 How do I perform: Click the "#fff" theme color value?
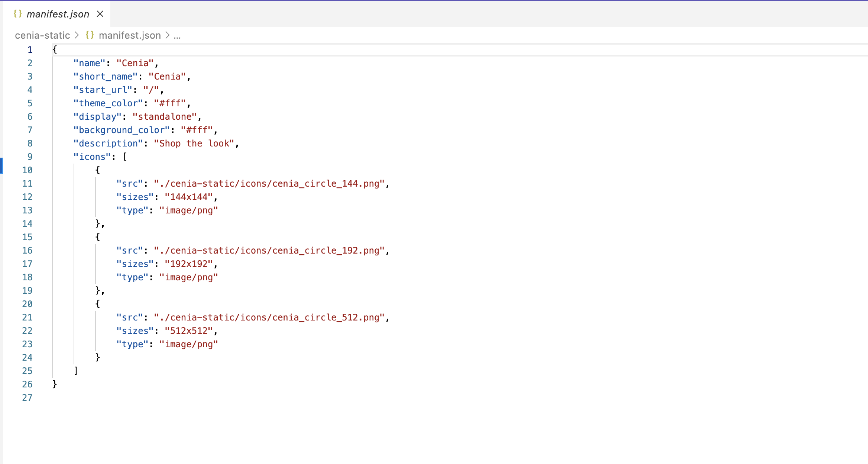pyautogui.click(x=170, y=103)
